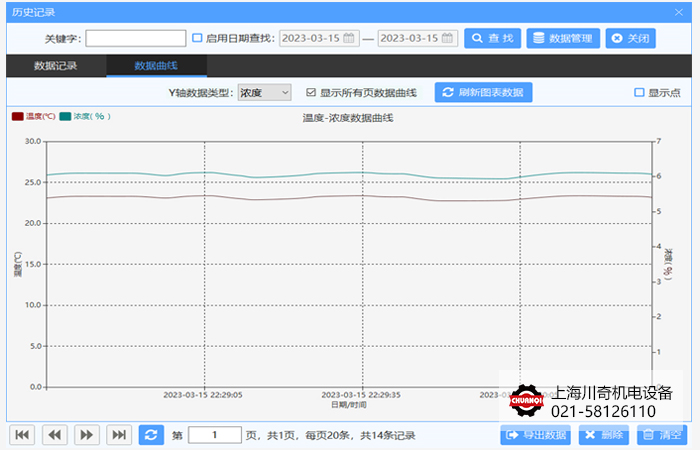This screenshot has width=700, height=450.
Task: Click 刷新图表数据 refresh chart button
Action: click(484, 92)
